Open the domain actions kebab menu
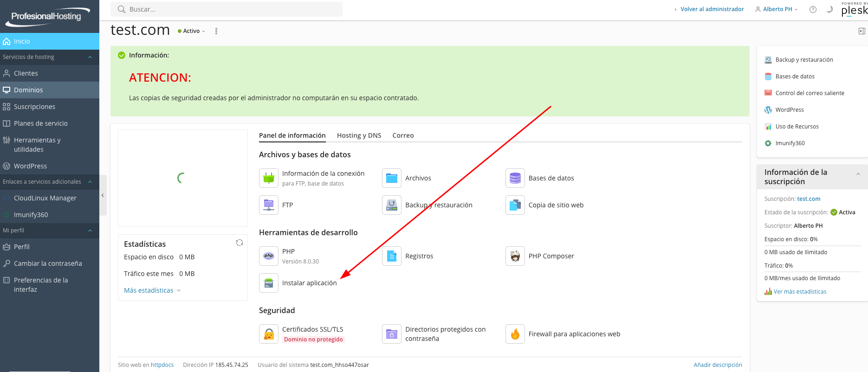Screen dimensions: 868x372 pyautogui.click(x=216, y=31)
